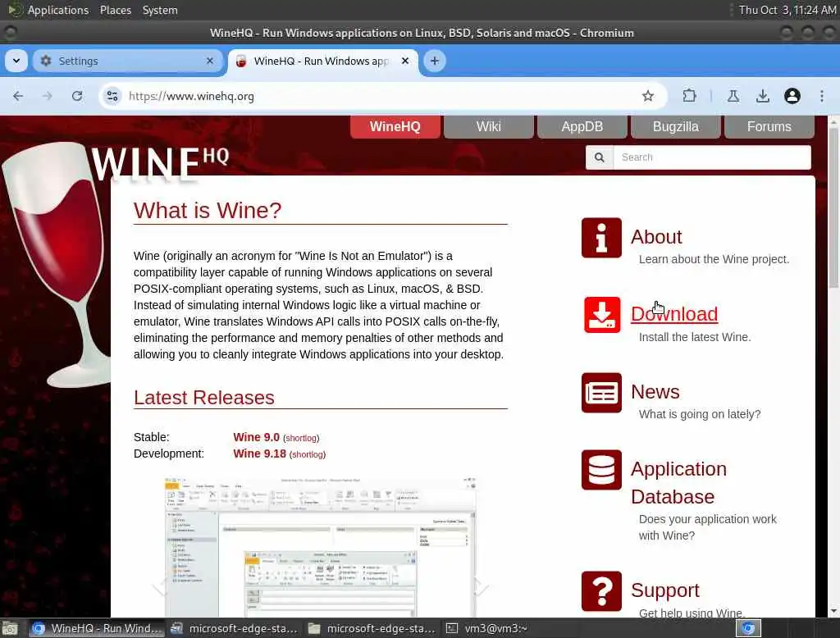Open a new browser tab
The image size is (840, 638).
pyautogui.click(x=435, y=61)
